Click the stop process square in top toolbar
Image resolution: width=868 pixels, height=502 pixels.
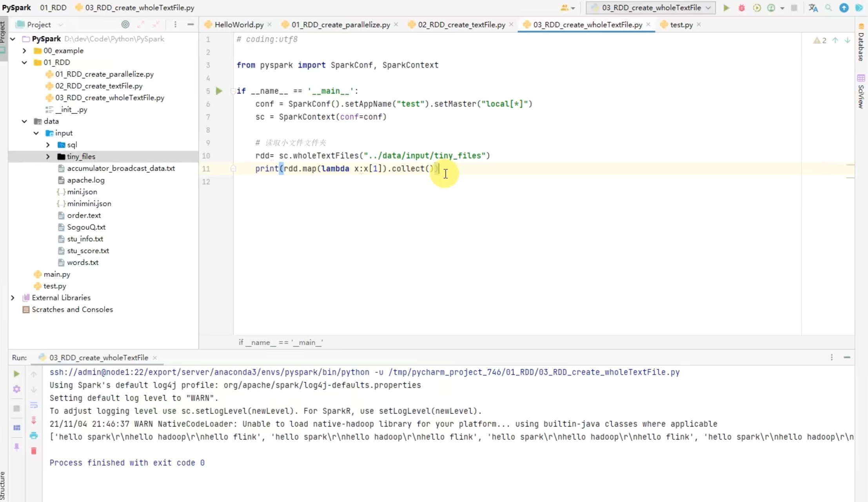794,8
